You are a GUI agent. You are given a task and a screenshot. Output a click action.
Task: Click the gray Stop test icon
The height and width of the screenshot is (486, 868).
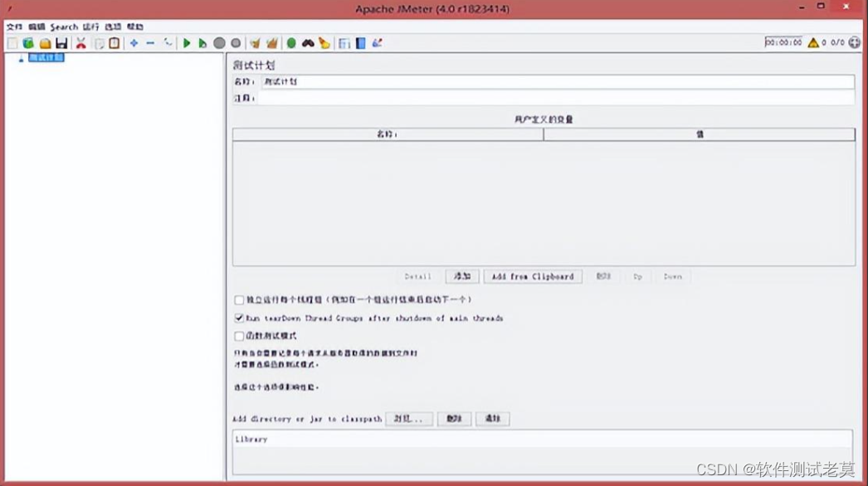click(x=219, y=43)
